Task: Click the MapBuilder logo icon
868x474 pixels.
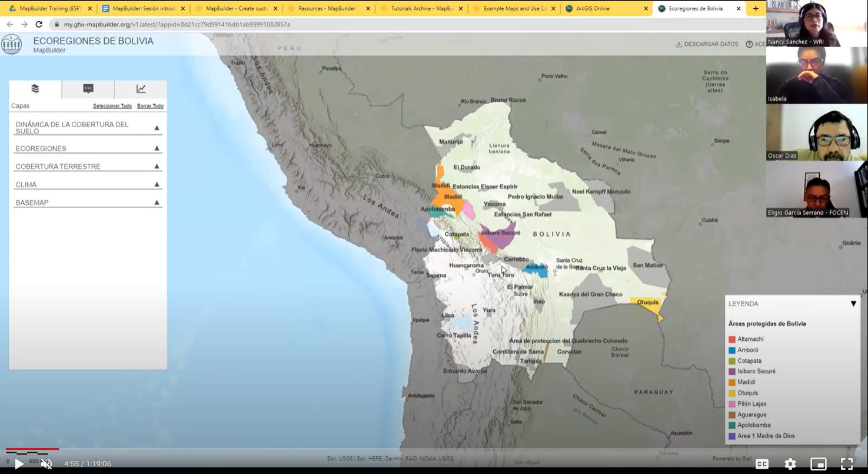Action: pos(12,44)
